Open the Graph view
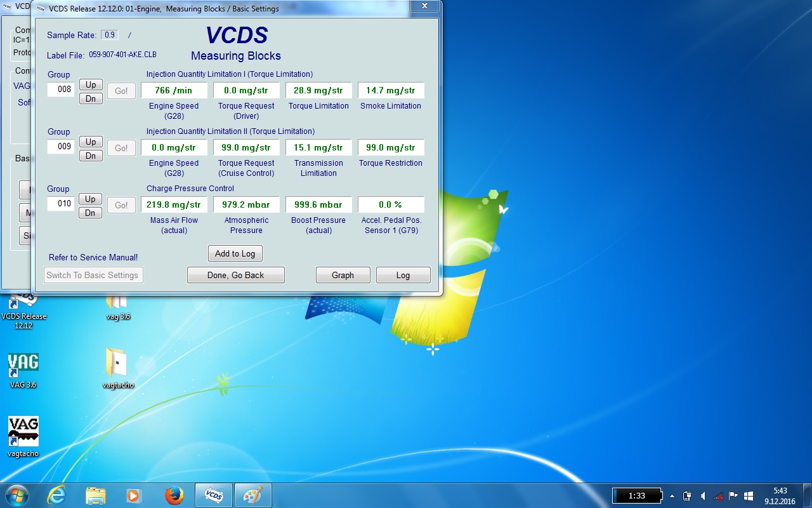This screenshot has height=508, width=812. tap(343, 275)
